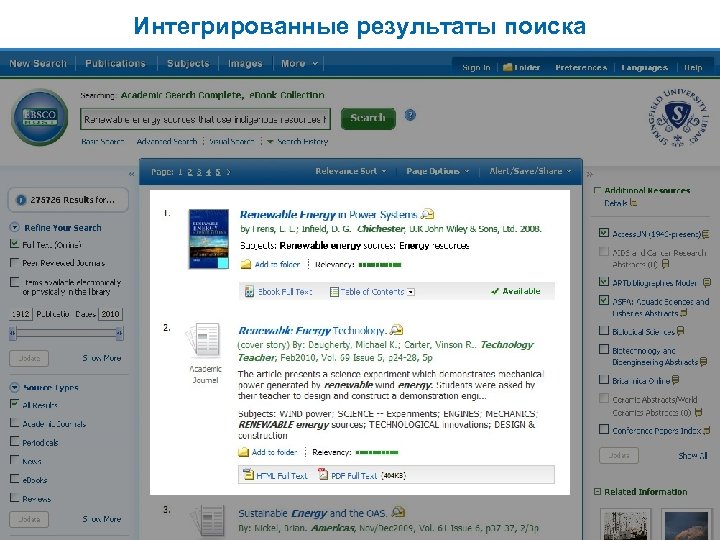Go to next results page arrow
This screenshot has height=540, width=720.
(x=228, y=172)
